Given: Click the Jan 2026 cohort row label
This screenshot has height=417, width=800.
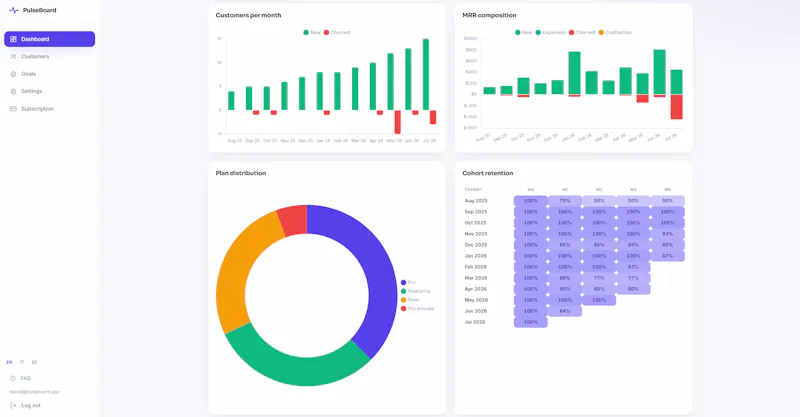Looking at the screenshot, I should pyautogui.click(x=476, y=256).
